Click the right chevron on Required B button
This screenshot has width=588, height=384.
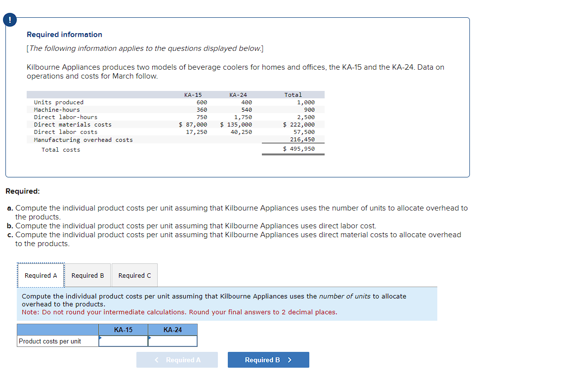[x=290, y=360]
